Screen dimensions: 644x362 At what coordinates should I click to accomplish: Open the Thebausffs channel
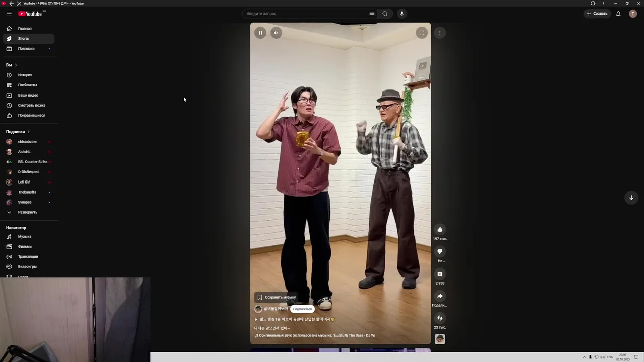(29, 192)
